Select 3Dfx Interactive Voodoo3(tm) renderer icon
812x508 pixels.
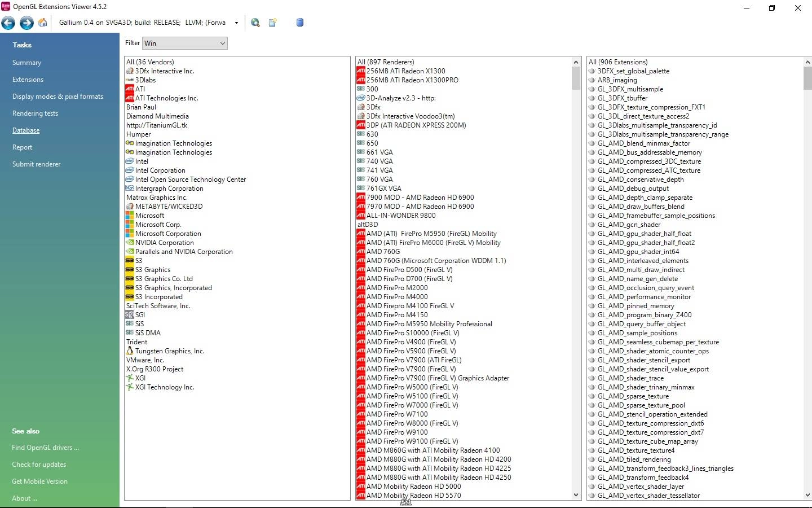point(361,116)
